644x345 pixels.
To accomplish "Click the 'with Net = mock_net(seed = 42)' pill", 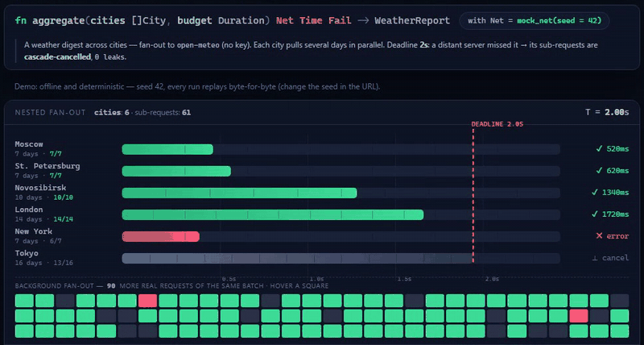I will click(534, 21).
